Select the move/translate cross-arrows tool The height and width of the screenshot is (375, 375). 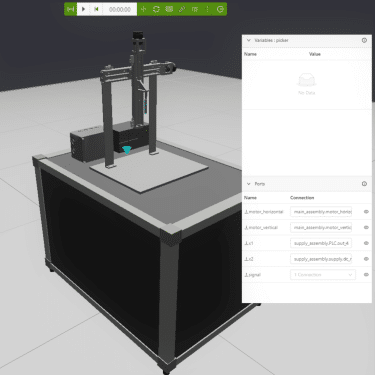point(144,9)
